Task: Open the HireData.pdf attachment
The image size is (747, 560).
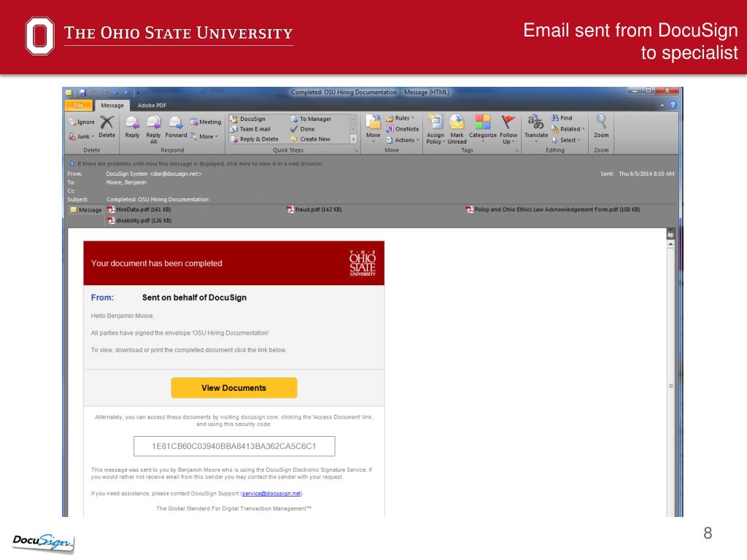Action: pyautogui.click(x=139, y=209)
